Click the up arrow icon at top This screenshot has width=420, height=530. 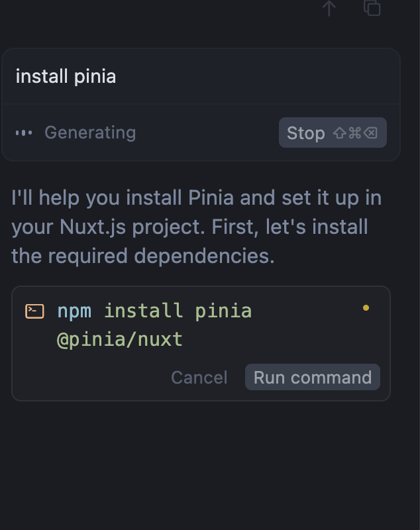(329, 8)
